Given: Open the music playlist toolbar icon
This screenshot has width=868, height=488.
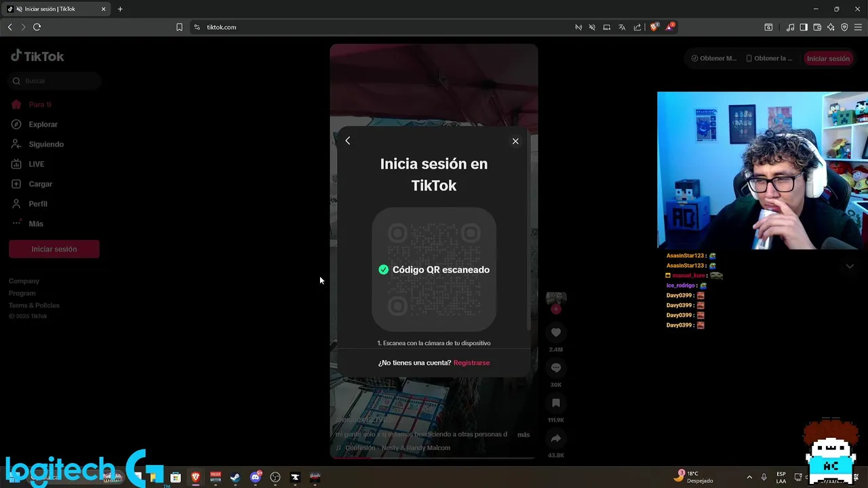Looking at the screenshot, I should pos(790,27).
